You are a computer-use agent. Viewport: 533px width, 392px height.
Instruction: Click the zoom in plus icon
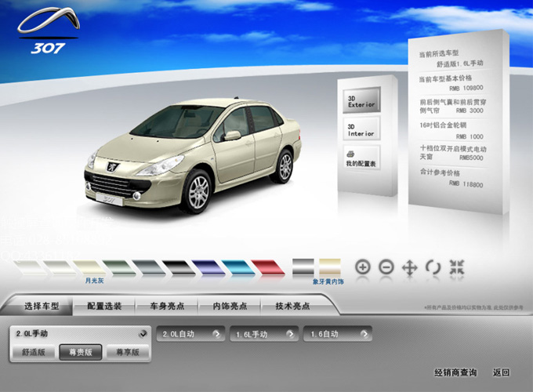(x=363, y=267)
